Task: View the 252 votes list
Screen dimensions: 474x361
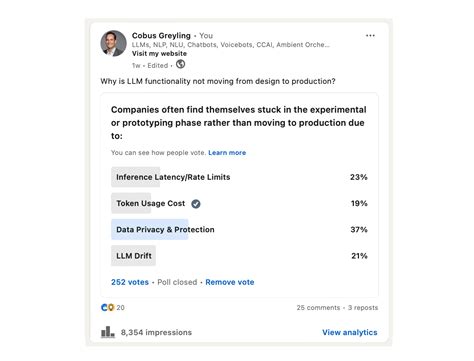Action: pos(130,282)
